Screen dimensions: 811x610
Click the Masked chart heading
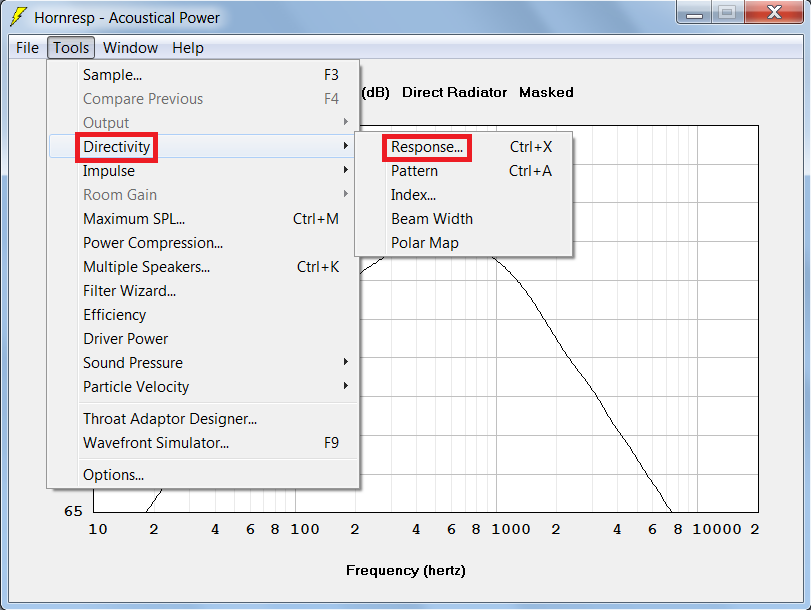(546, 93)
